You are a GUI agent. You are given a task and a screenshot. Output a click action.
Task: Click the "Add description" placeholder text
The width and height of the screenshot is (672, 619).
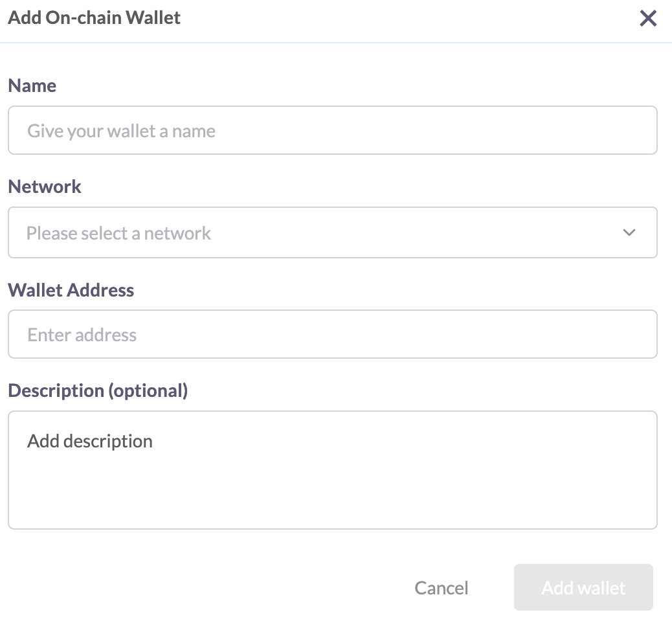(x=90, y=442)
